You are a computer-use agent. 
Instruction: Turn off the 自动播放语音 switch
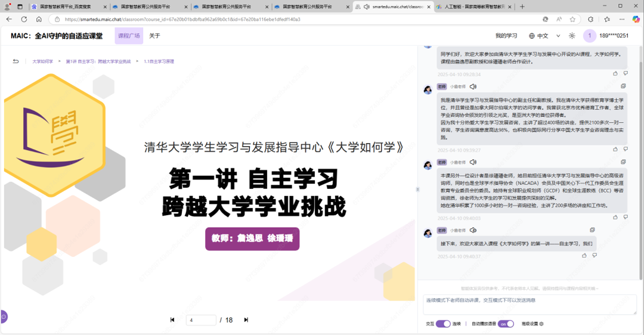[506, 324]
